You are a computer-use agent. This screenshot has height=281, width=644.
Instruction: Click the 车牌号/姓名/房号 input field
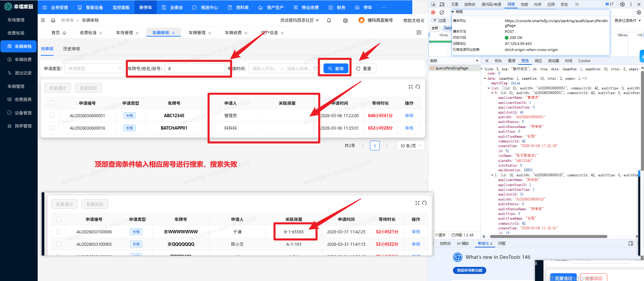pos(194,68)
